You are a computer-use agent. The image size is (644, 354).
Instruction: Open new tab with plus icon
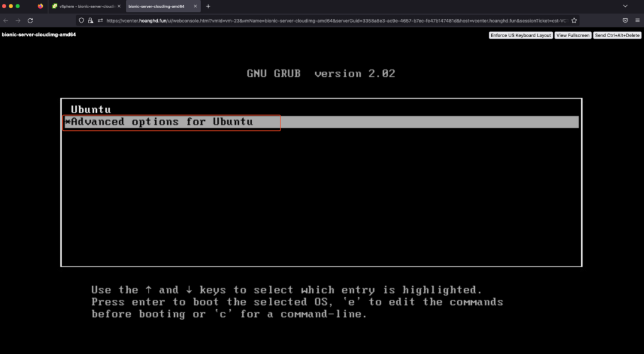point(208,6)
